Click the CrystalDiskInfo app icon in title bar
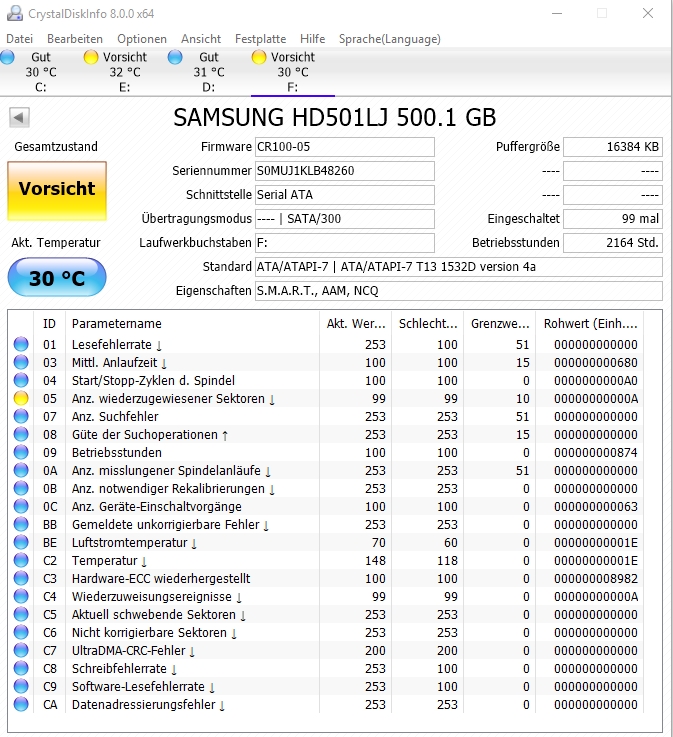Image resolution: width=673 pixels, height=737 pixels. (x=14, y=13)
